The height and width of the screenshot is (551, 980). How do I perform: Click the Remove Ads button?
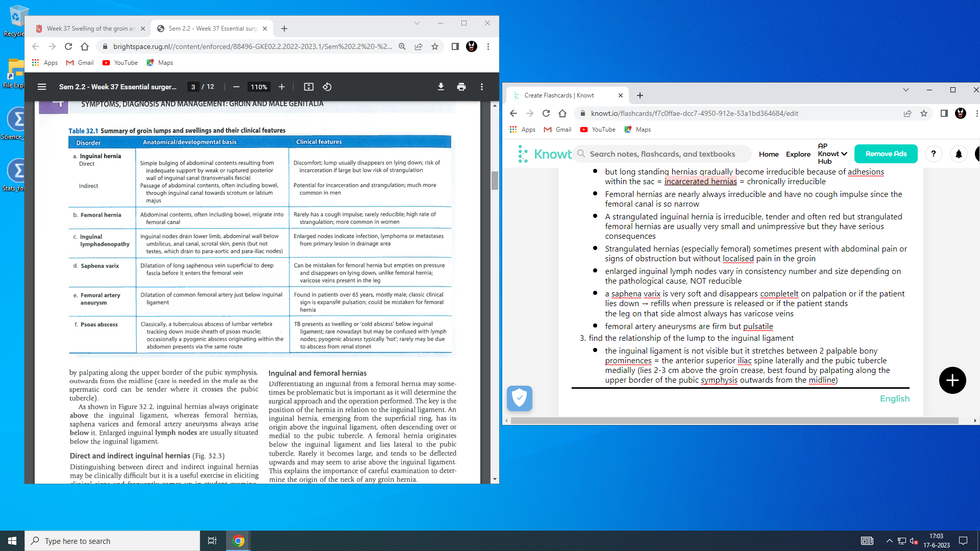point(886,154)
